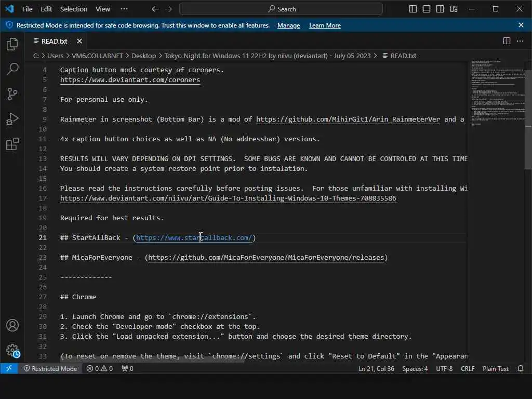Viewport: 532px width, 399px height.
Task: Open Extensions view
Action: [12, 144]
